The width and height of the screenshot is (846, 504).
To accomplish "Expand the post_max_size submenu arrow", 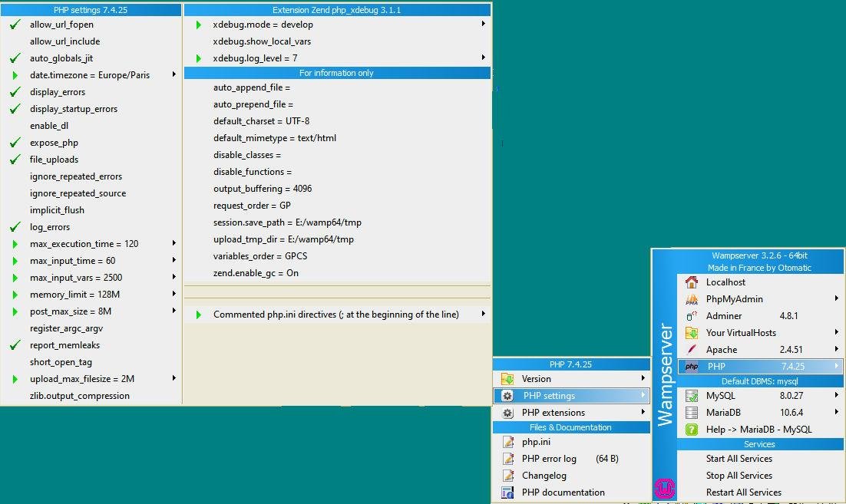I will click(173, 311).
